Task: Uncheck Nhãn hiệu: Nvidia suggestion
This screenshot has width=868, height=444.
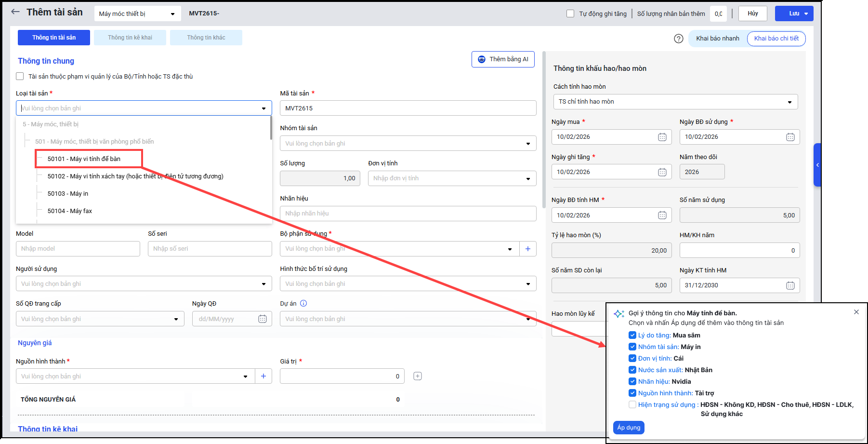Action: coord(632,381)
